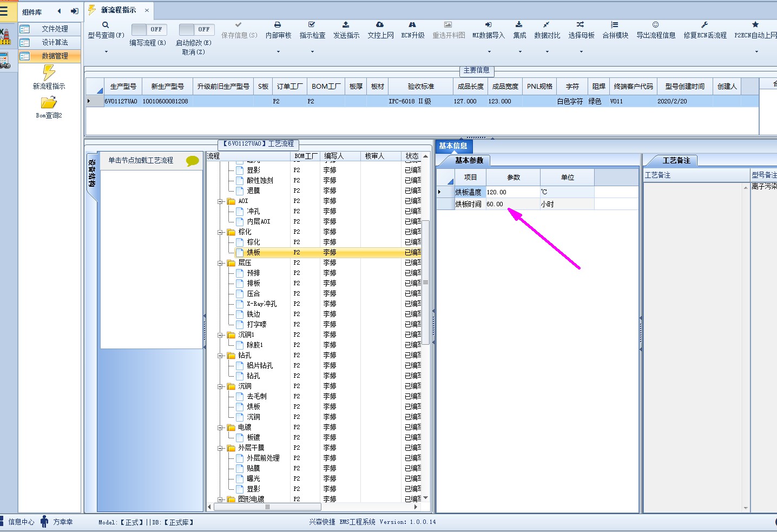
Task: Click the 发送指示 upload icon
Action: point(346,25)
